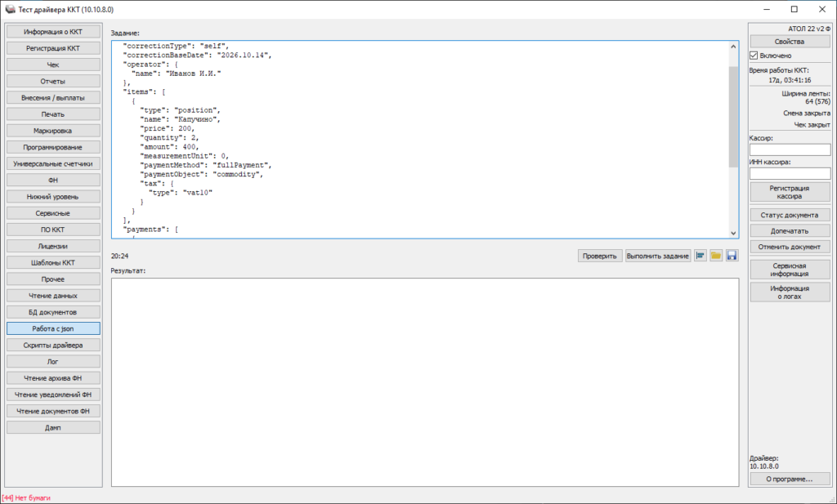Screen dimensions: 837x504
Task: Click the 'Проверить' button
Action: (x=600, y=256)
